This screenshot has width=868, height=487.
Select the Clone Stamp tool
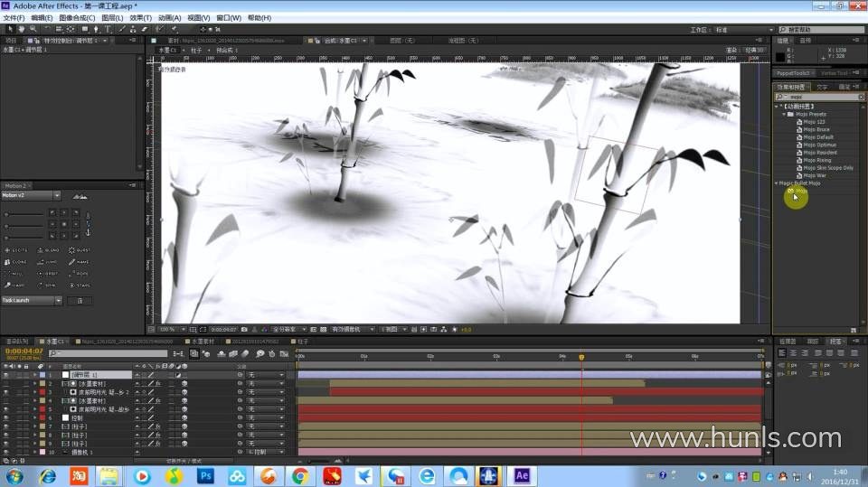pos(133,29)
